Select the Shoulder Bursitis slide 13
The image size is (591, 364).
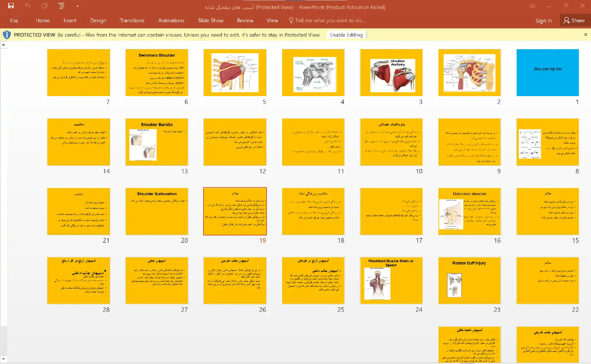pyautogui.click(x=157, y=142)
